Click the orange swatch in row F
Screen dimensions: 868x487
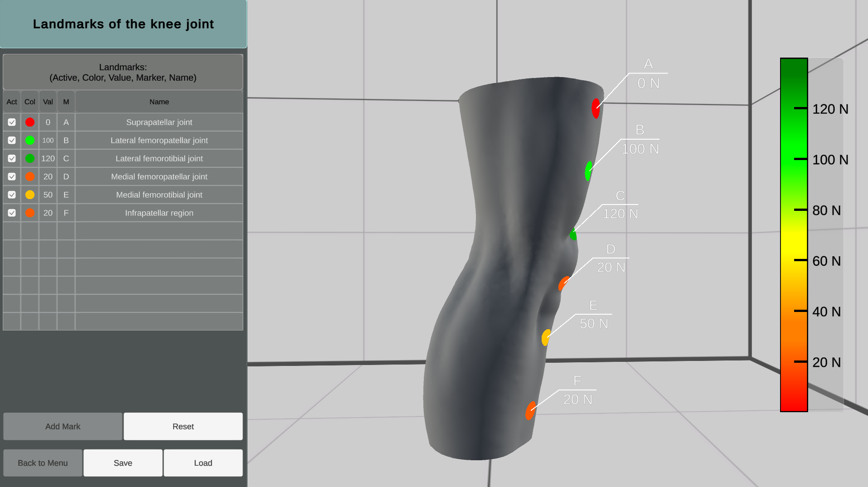click(30, 213)
